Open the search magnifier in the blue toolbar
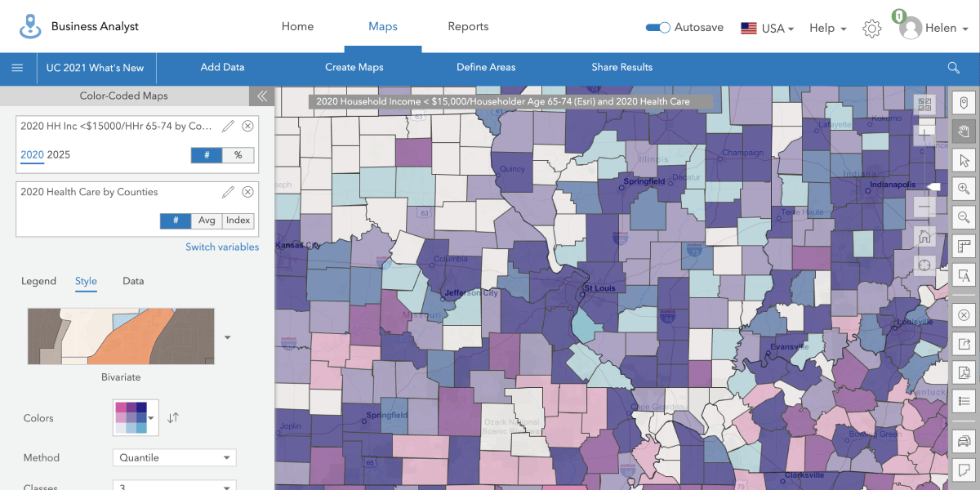Screen dimensions: 980x490 [953, 68]
